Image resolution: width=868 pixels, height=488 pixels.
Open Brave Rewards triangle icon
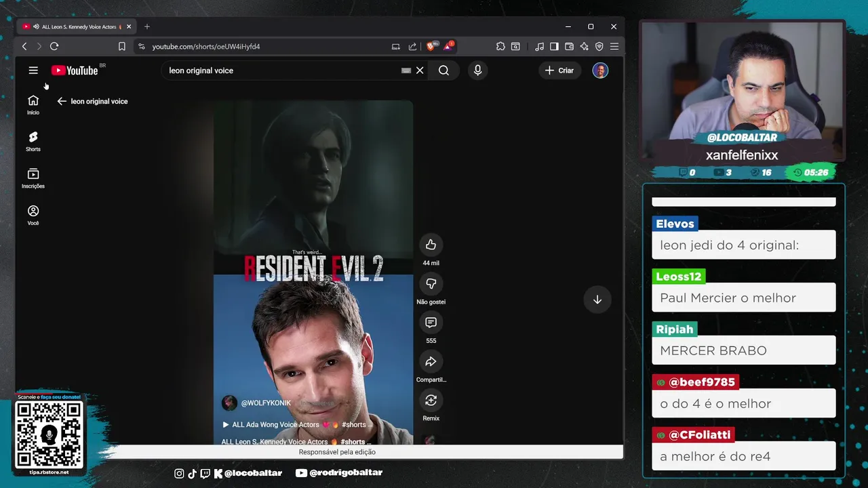pos(448,46)
